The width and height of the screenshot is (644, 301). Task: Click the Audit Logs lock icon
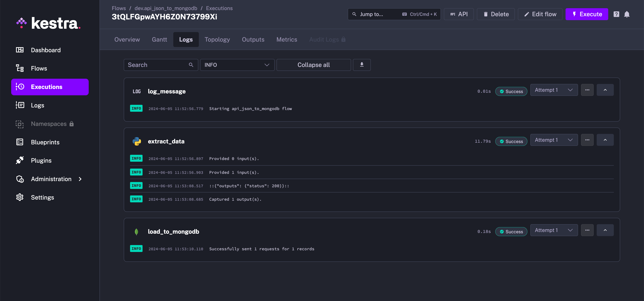343,39
